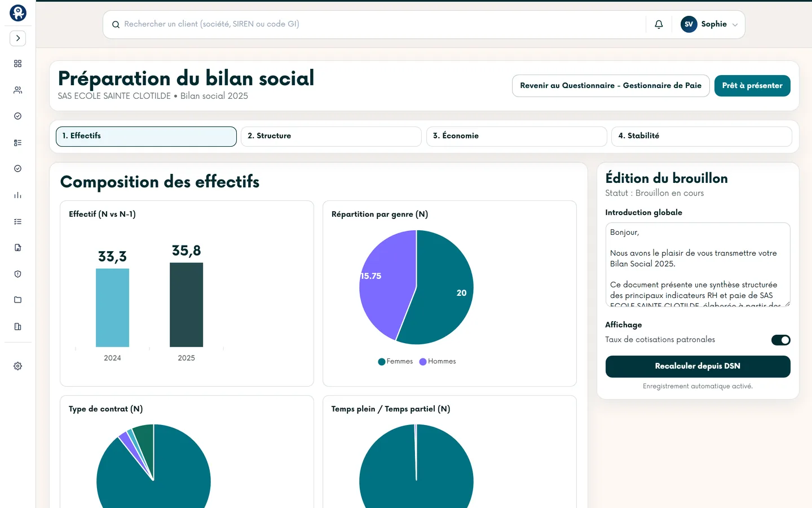The height and width of the screenshot is (508, 812).
Task: Click the value "33,3" above the bar
Action: (x=112, y=257)
